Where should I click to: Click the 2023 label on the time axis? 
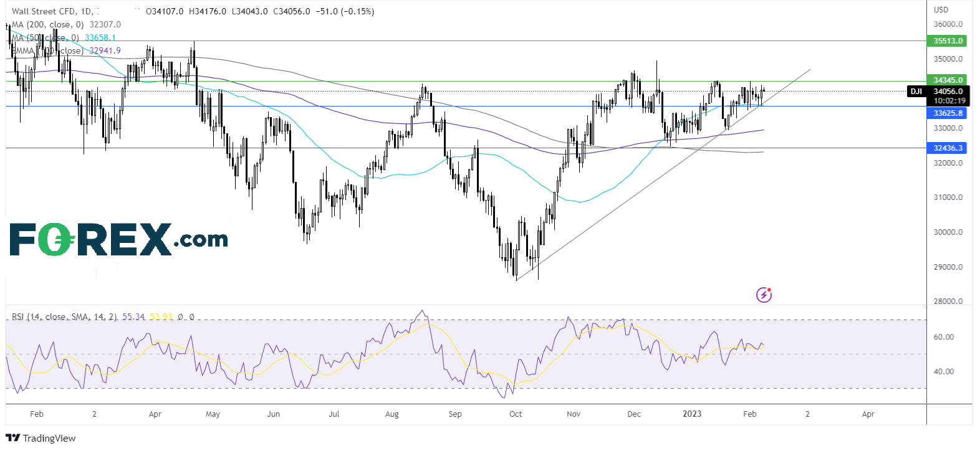[692, 414]
